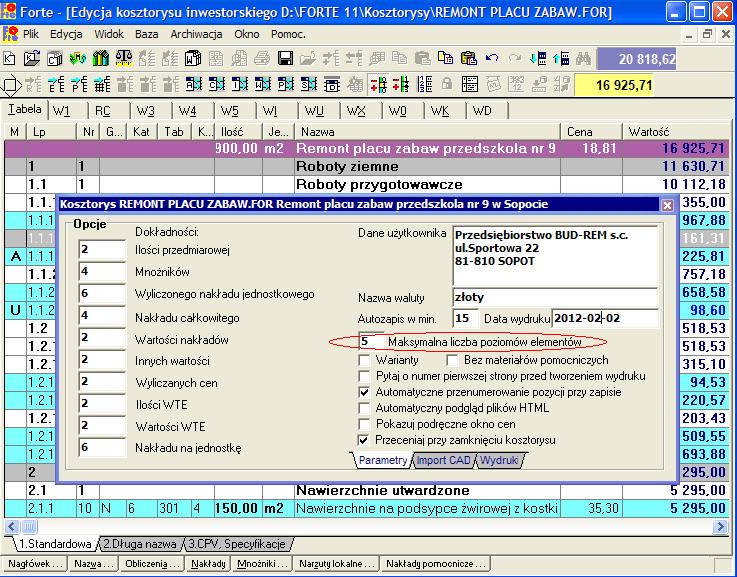Click the open kosztorys 'K' folder icon

(31, 59)
